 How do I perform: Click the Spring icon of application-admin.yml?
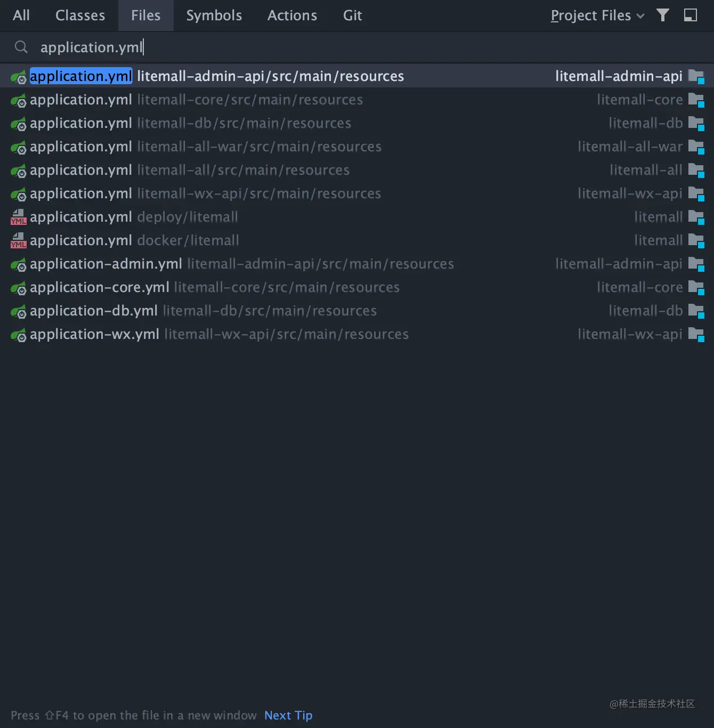[x=19, y=264]
